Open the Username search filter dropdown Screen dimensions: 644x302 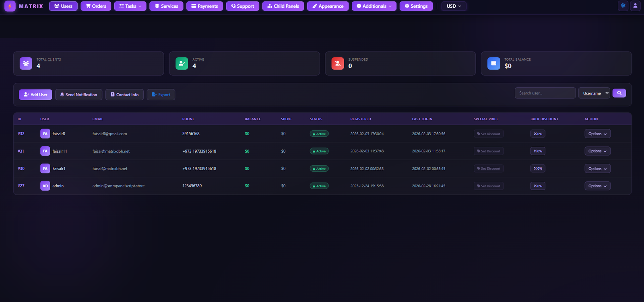[594, 93]
